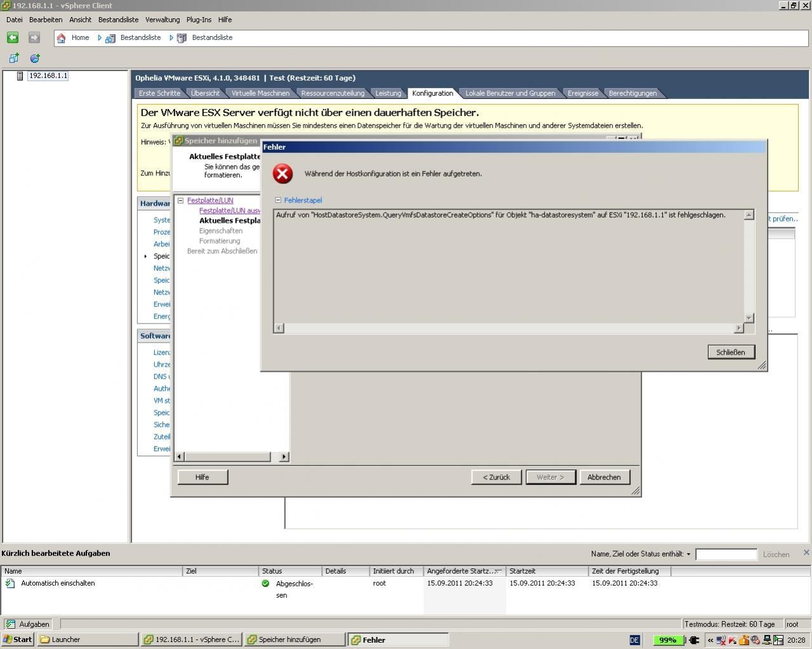Close the recent tasks panel with X

click(x=806, y=553)
